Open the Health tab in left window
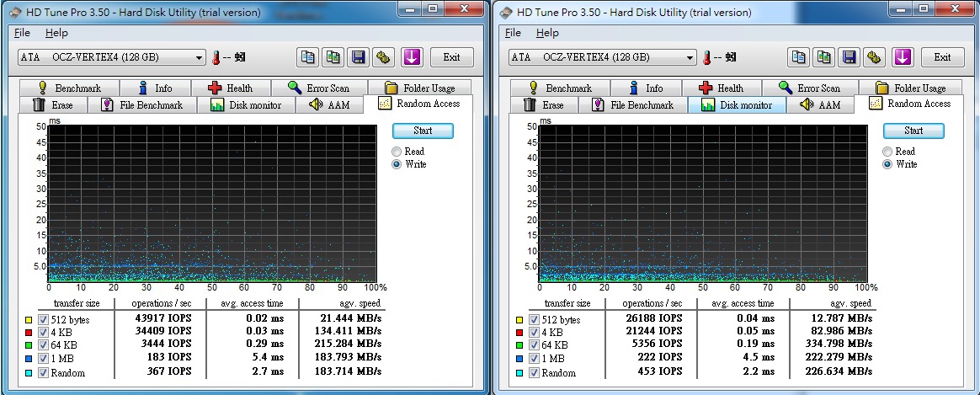Screen dimensions: 980x395 (231, 88)
